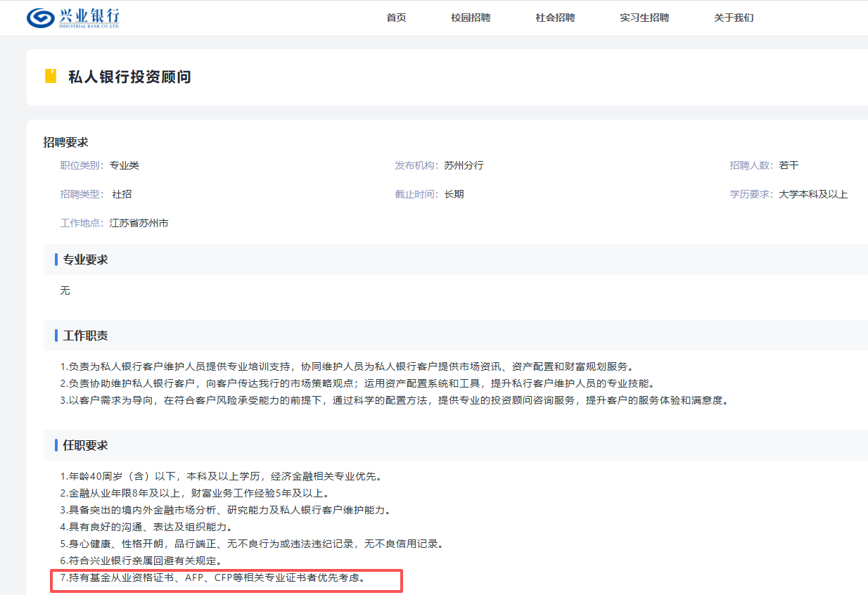
Task: Click the Industrial Bank swirl logo icon
Action: click(x=40, y=18)
